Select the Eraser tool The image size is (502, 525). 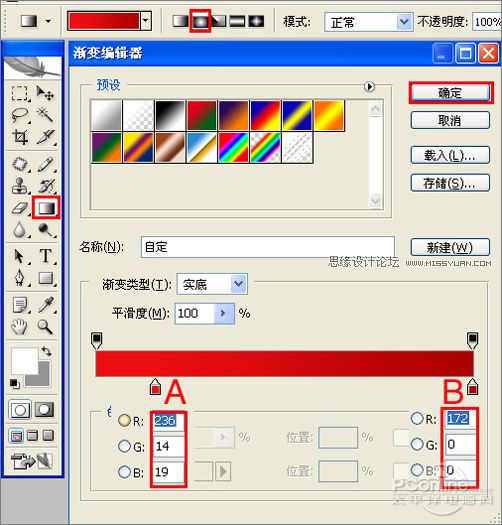point(19,208)
